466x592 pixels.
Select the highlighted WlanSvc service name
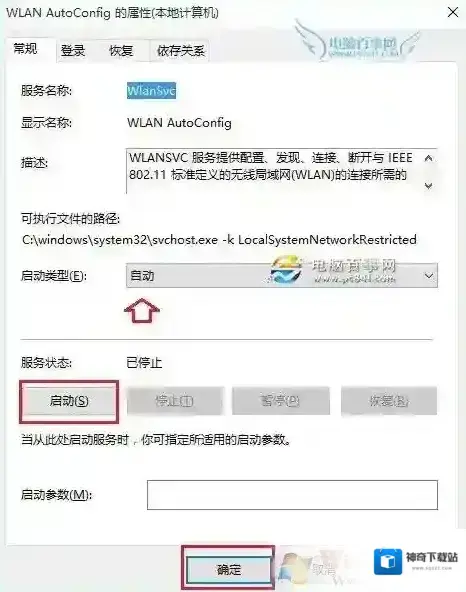click(x=151, y=91)
